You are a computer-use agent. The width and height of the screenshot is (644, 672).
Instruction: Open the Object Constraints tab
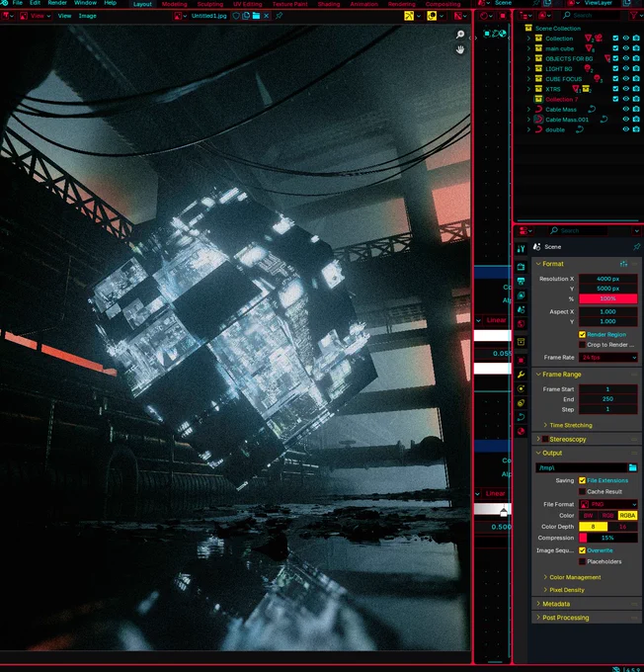(x=521, y=402)
